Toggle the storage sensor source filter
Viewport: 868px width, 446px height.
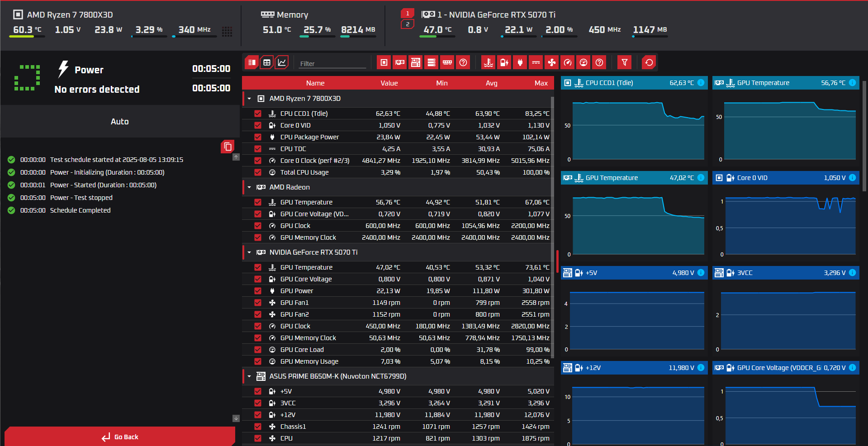pos(432,62)
